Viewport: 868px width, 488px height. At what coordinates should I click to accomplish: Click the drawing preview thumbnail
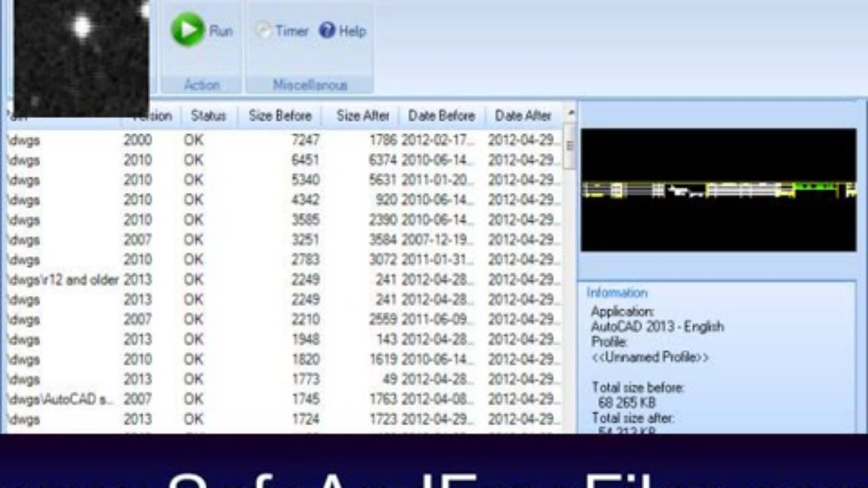(719, 190)
